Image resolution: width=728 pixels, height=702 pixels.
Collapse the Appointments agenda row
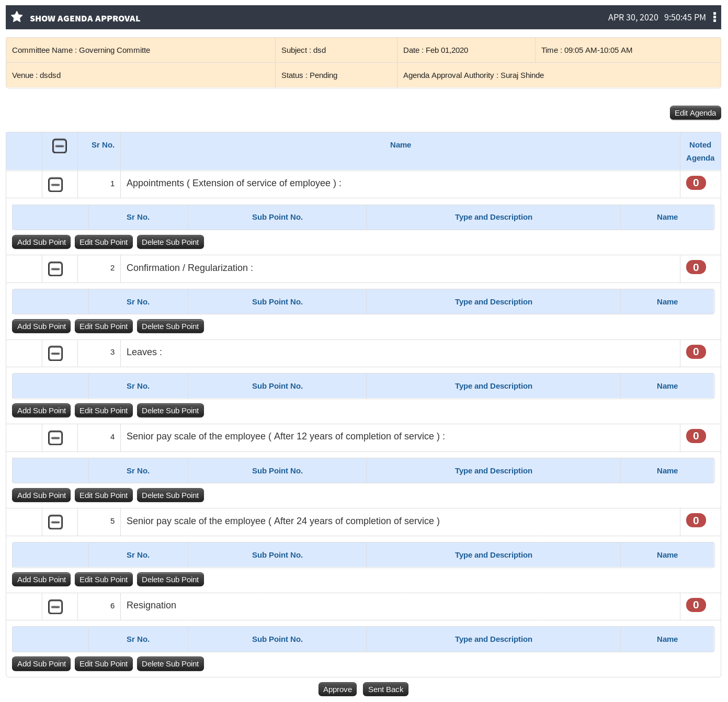(55, 185)
